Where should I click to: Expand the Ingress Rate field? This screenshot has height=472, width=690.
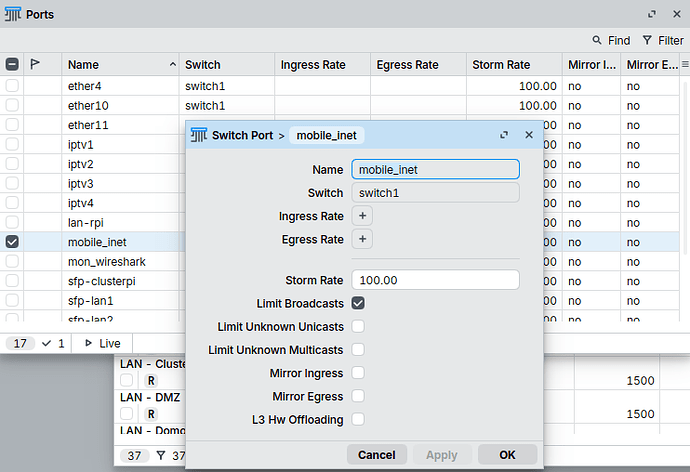pyautogui.click(x=362, y=216)
